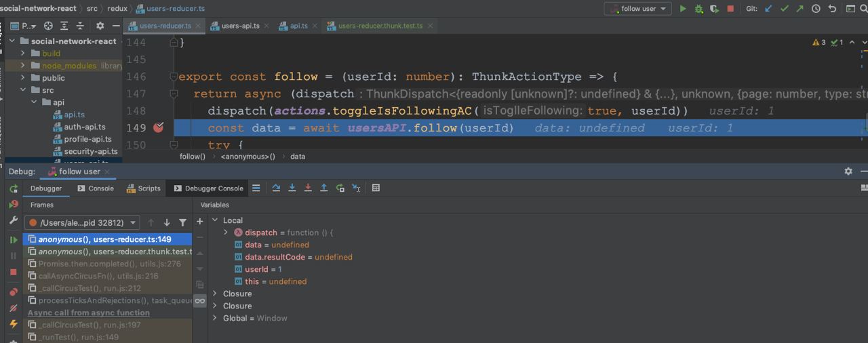Open the Debugger Console tab
This screenshot has width=868, height=343.
coord(208,188)
